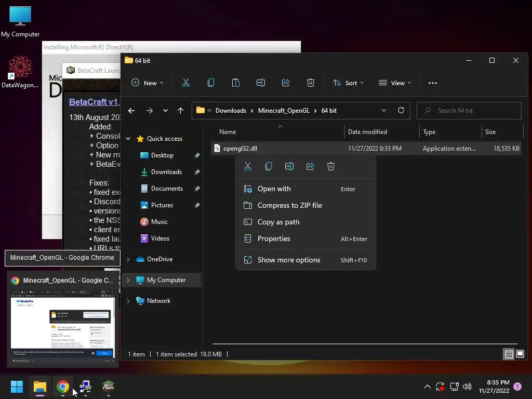Open the My Computer desktop icon
This screenshot has height=399, width=532.
20,22
